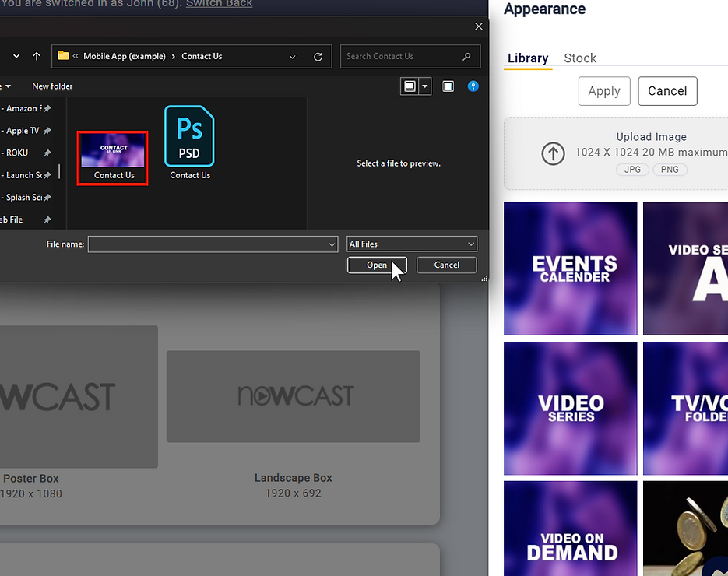Refresh the Contact Us folder
This screenshot has height=576, width=728.
tap(318, 57)
